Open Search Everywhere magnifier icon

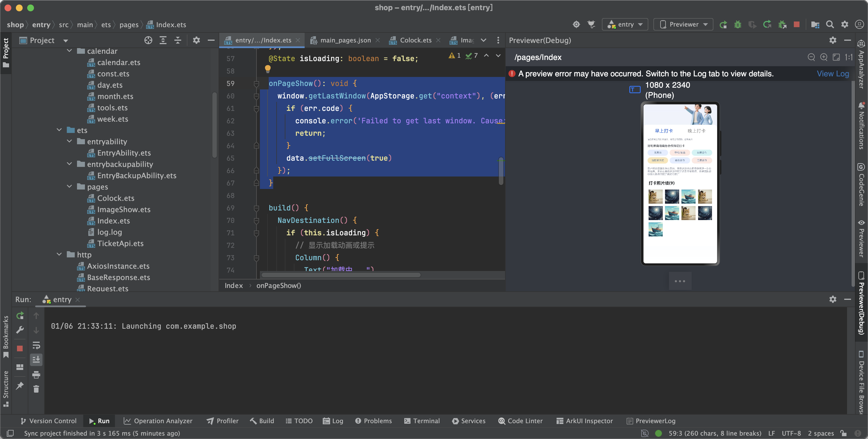click(x=830, y=24)
